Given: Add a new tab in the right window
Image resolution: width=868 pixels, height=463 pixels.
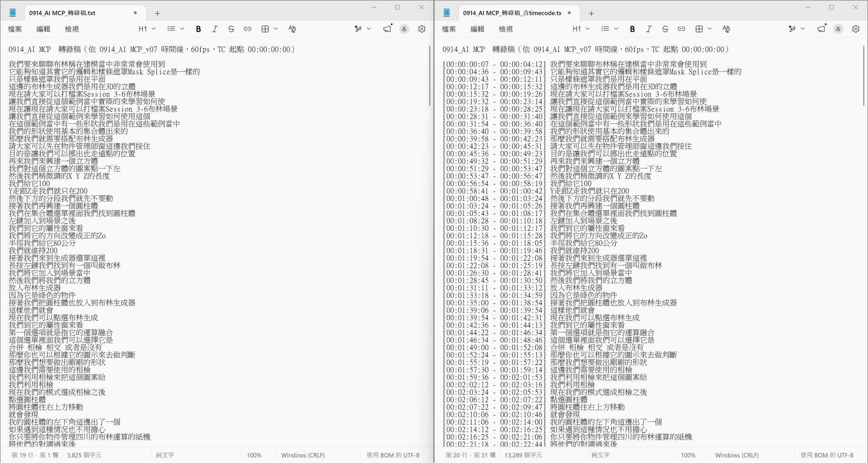Looking at the screenshot, I should [591, 13].
